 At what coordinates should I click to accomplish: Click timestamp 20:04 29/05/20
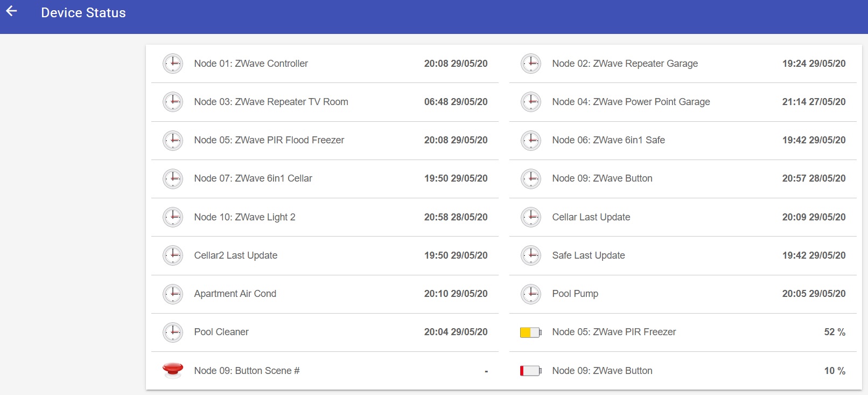456,332
